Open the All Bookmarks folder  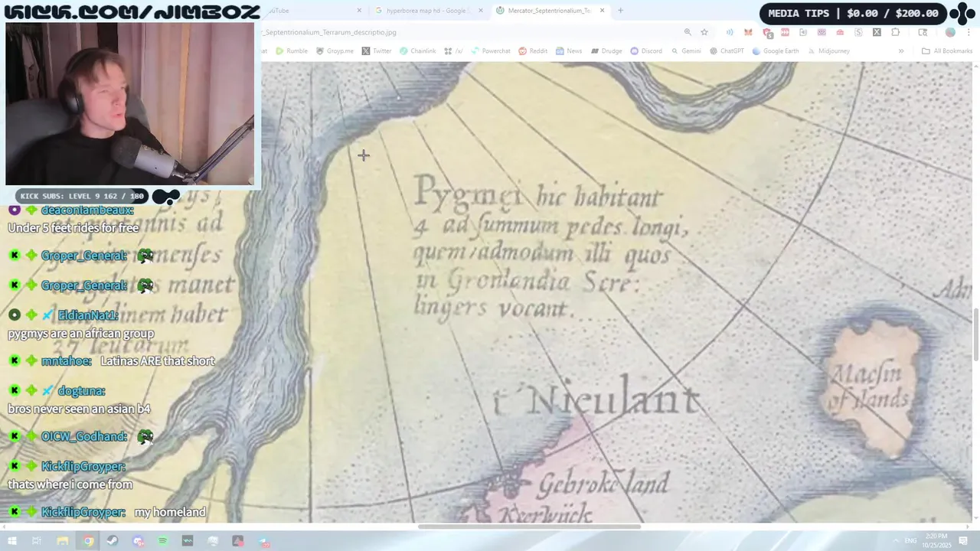[x=947, y=51]
